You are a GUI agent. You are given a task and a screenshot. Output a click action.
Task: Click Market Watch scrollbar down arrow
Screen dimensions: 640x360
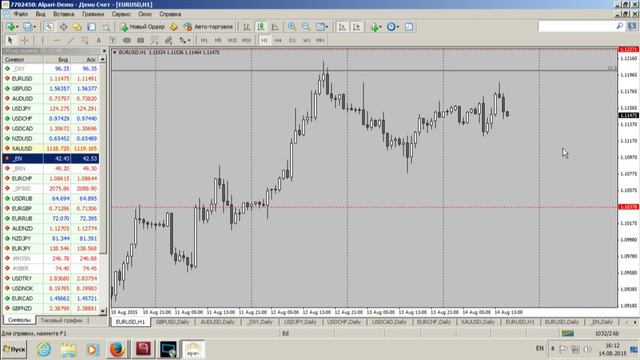(103, 311)
